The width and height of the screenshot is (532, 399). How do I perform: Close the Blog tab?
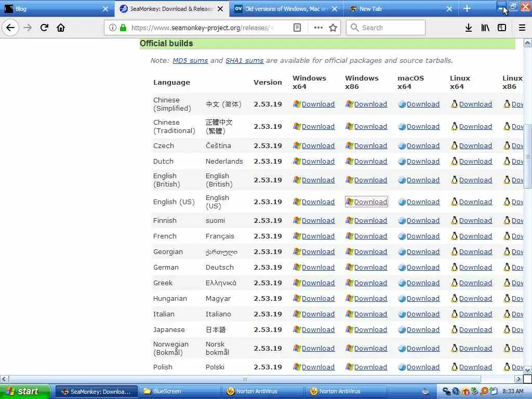(105, 9)
